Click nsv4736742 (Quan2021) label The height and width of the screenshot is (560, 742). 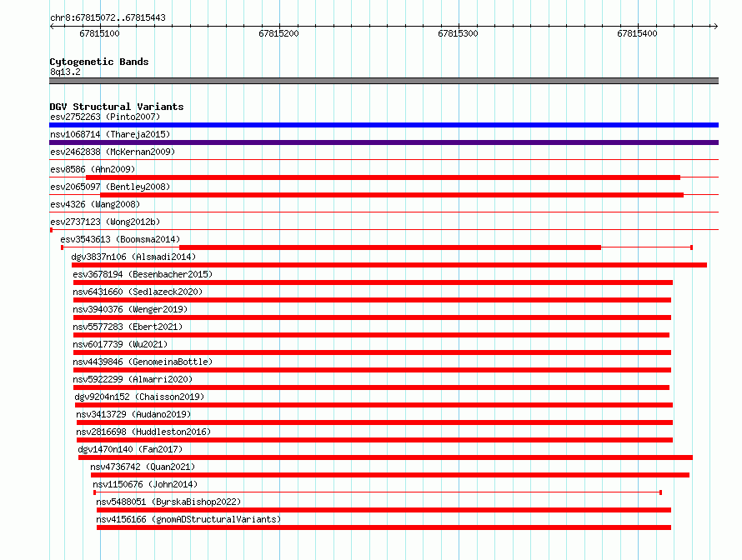143,467
